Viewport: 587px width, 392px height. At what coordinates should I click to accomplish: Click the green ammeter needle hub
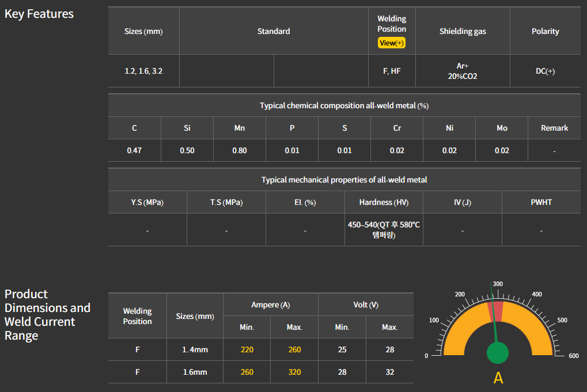(498, 353)
